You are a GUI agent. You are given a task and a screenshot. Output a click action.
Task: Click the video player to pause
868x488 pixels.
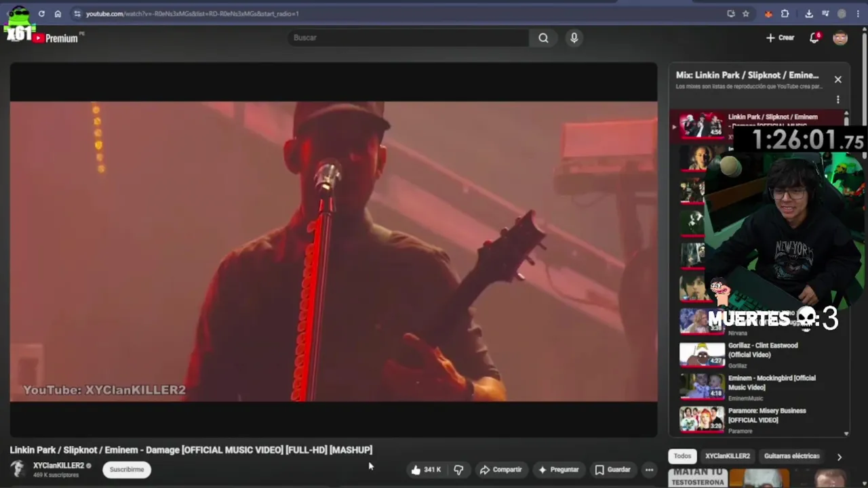pos(334,251)
